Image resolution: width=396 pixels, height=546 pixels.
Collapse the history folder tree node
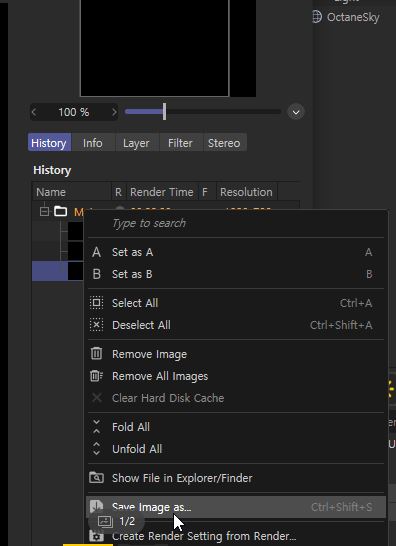pyautogui.click(x=44, y=211)
